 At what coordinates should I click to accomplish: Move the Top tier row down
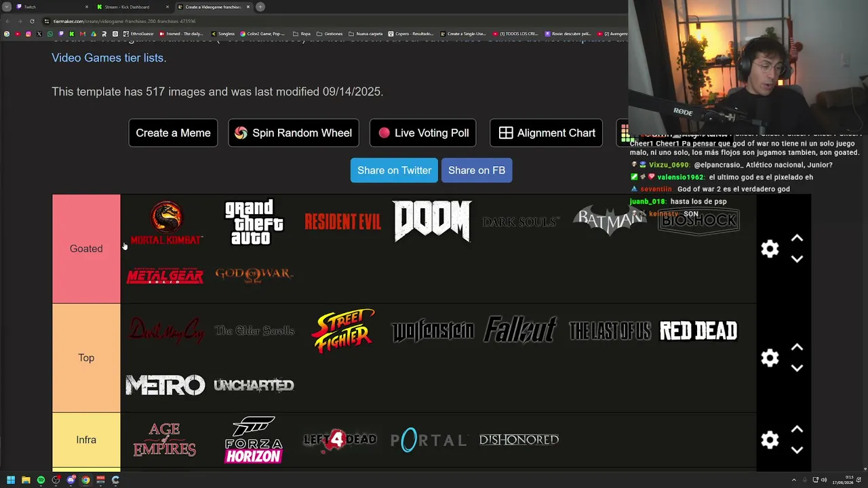(797, 368)
